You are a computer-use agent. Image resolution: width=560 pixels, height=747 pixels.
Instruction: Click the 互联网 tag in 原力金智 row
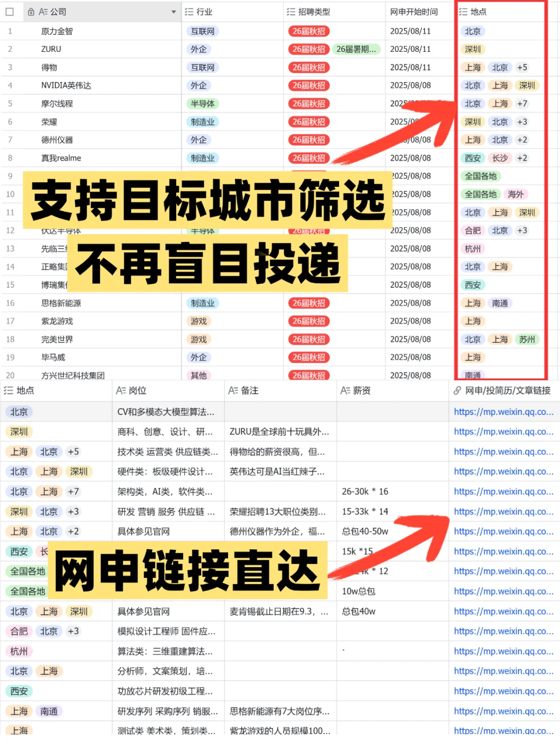coord(202,31)
